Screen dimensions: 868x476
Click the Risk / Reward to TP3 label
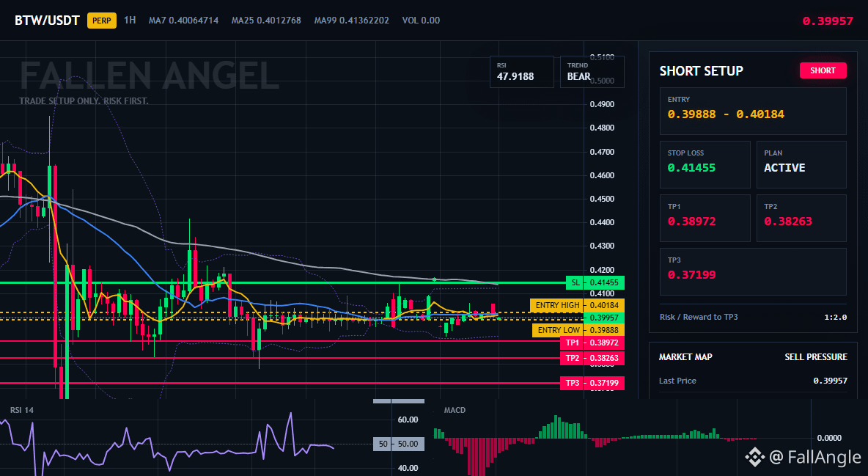(699, 317)
